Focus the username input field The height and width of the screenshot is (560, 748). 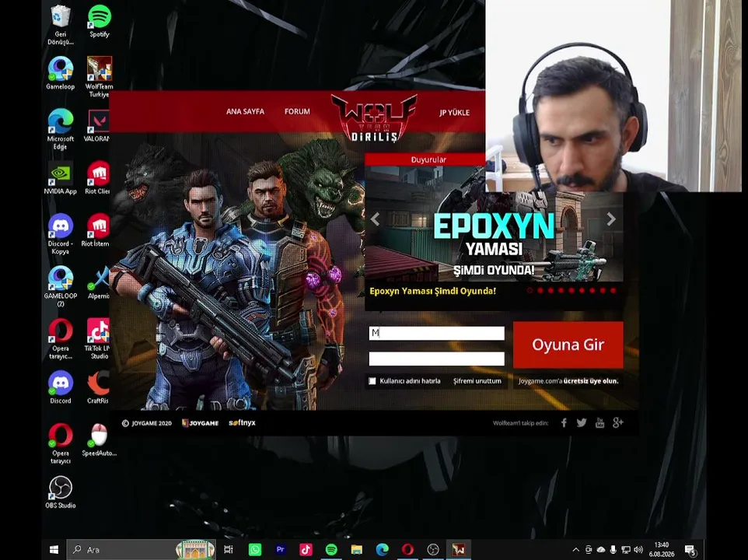[x=436, y=333]
